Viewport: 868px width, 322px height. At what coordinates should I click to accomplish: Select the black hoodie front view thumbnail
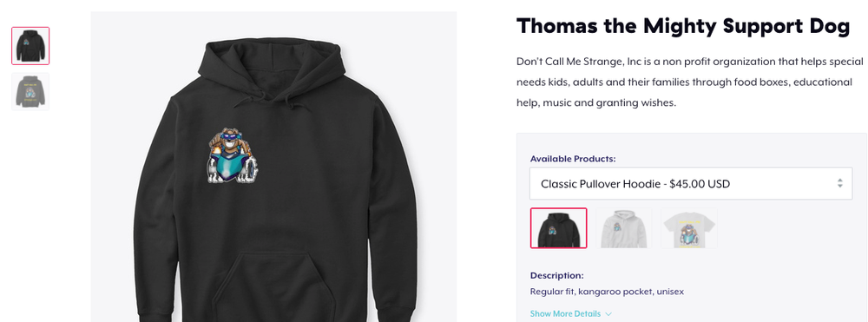click(x=30, y=46)
